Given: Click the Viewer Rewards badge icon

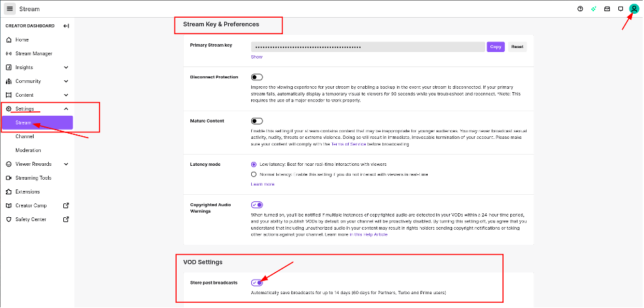Looking at the screenshot, I should coord(9,164).
